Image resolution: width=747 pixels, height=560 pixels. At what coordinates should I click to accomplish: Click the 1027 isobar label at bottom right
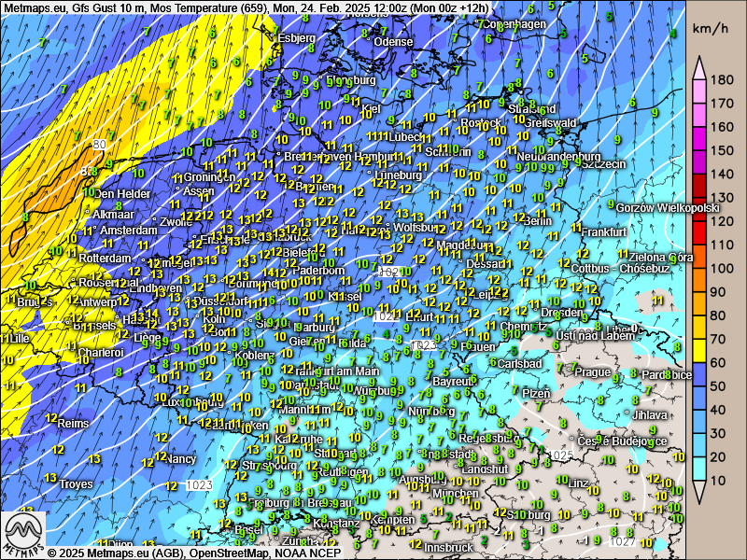(x=621, y=541)
